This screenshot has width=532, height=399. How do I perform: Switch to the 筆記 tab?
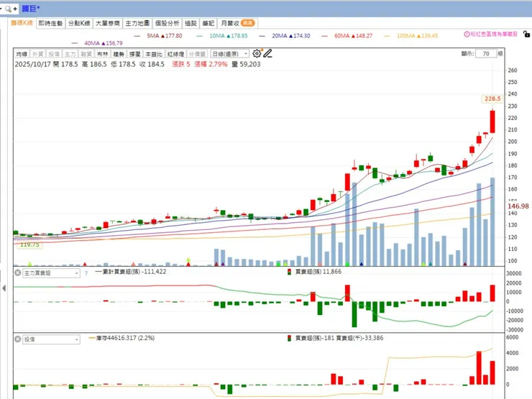(x=208, y=23)
